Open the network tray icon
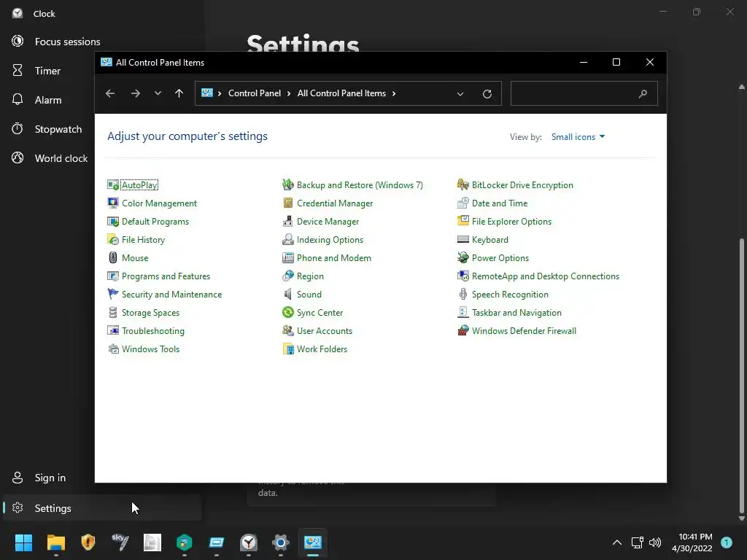747x560 pixels. tap(637, 542)
